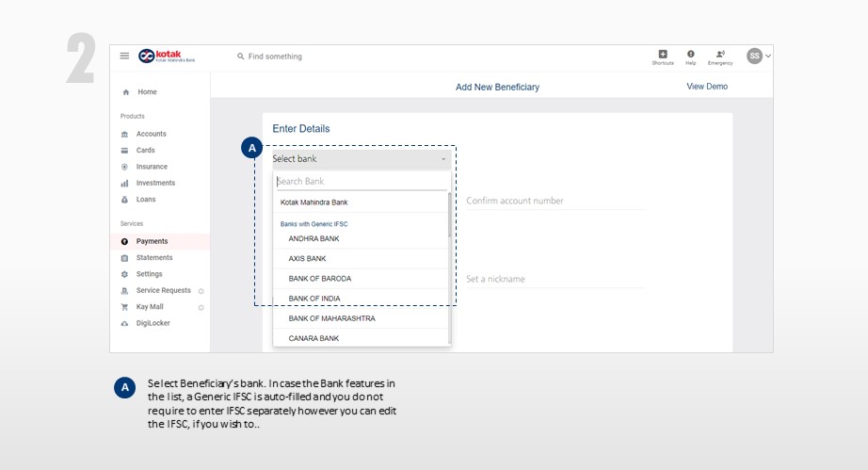Click the DigiLocker cloud icon
The height and width of the screenshot is (470, 868).
(124, 323)
